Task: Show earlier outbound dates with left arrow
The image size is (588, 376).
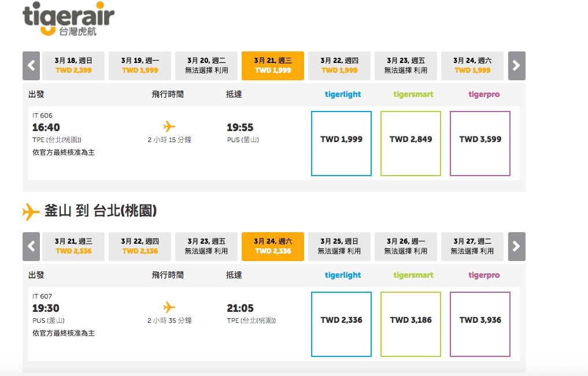Action: click(x=31, y=66)
